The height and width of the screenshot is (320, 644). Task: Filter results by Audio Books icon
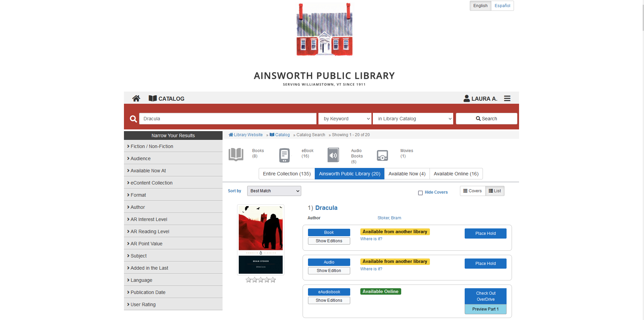pos(333,155)
